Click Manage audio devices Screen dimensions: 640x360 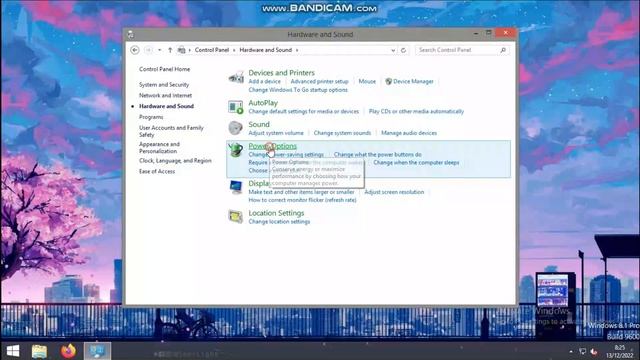tap(409, 133)
